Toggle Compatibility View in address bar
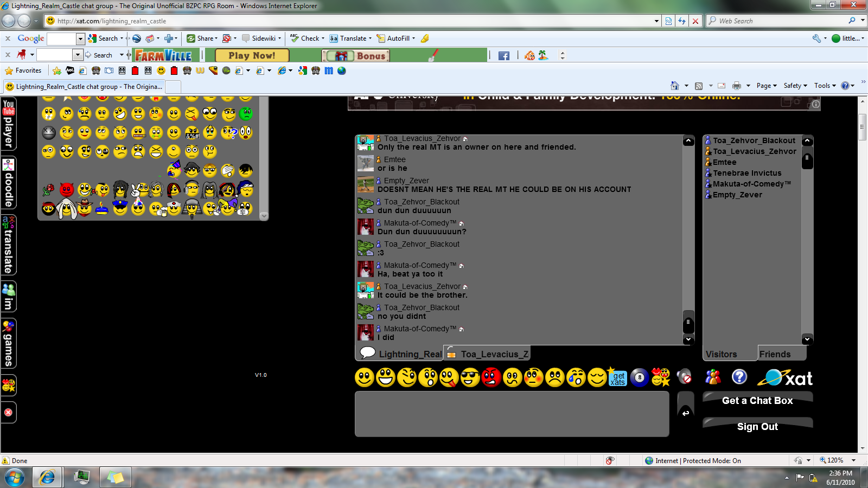Screen dimensions: 868x488 coord(668,21)
